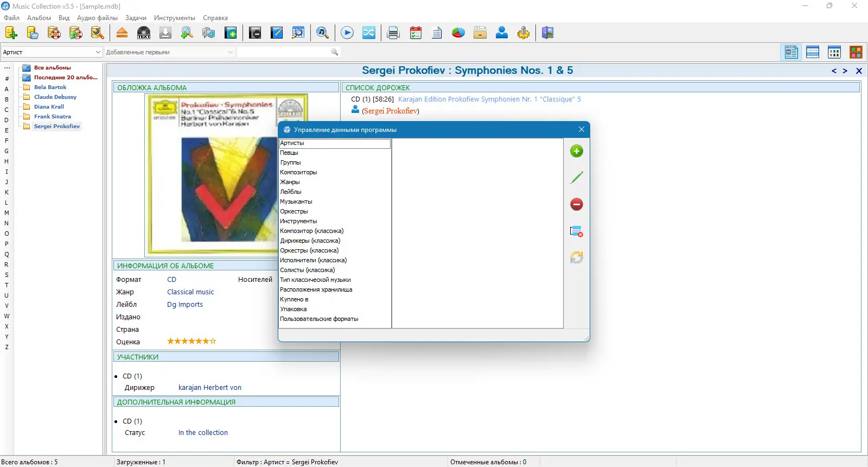Select the Claude Debussy folder
Viewport: 868px width, 467px height.
click(55, 97)
